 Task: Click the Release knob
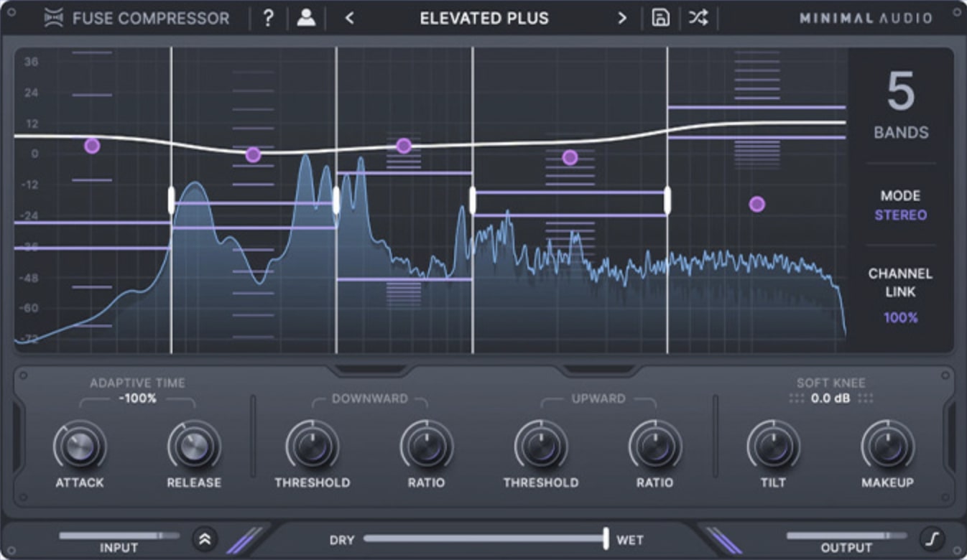pos(194,446)
